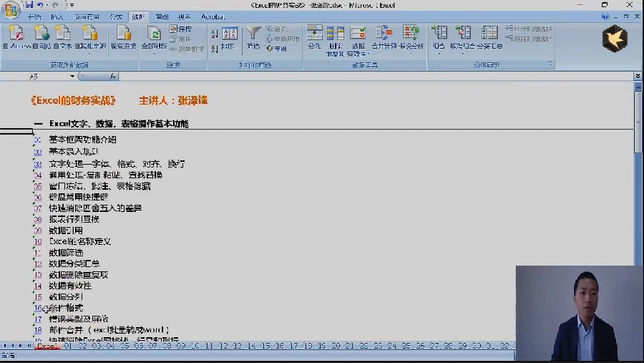Select Excel的财务实战 title cell
Screen dimensions: 644x363
click(x=73, y=101)
